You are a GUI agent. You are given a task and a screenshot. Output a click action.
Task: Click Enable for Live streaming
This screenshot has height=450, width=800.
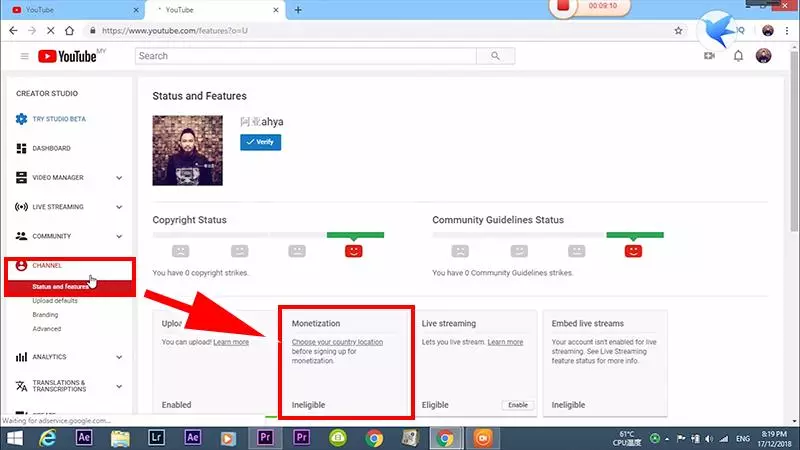click(518, 405)
